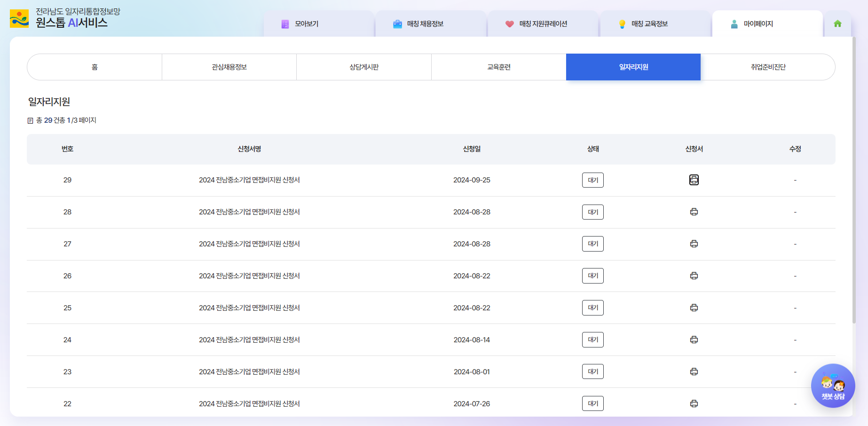This screenshot has height=426, width=868.
Task: Switch to 교육훈련 submenu tab
Action: (499, 67)
